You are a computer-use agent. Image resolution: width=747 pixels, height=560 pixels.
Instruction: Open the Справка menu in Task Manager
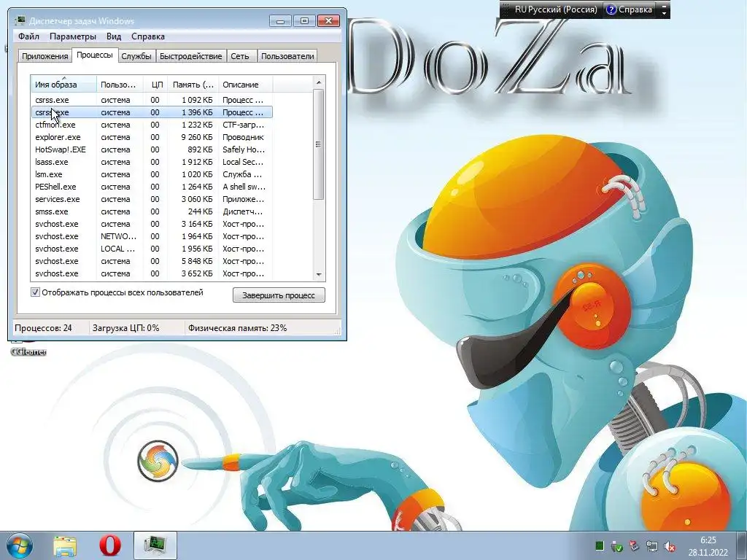coord(147,36)
